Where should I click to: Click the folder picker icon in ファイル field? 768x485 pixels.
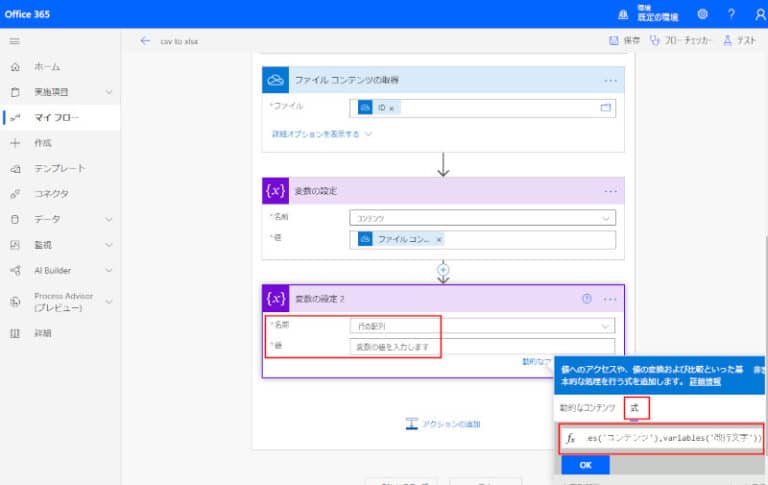pos(604,108)
